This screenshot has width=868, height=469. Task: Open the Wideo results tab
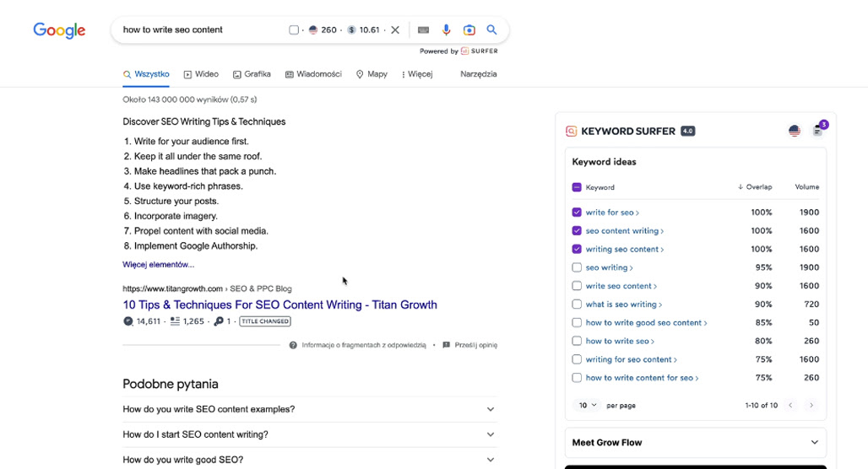201,74
